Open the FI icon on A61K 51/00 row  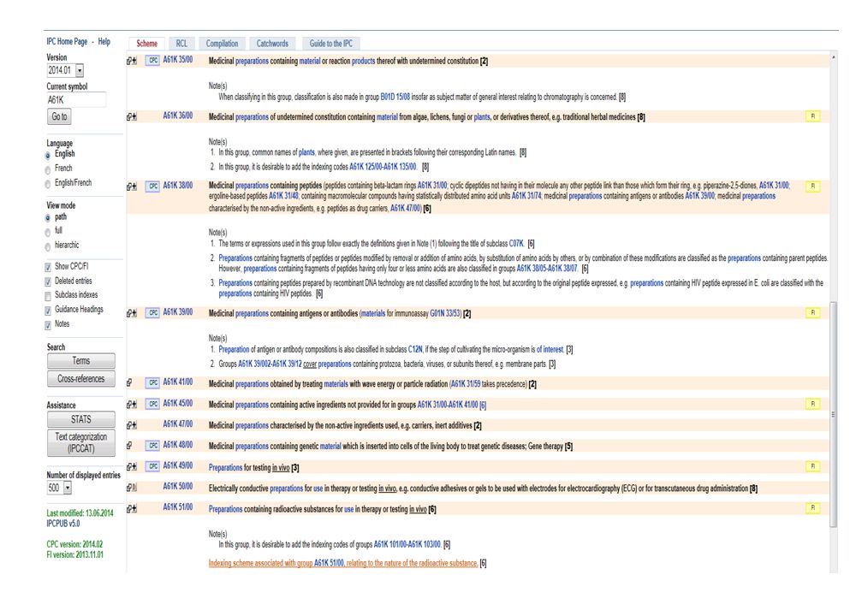point(813,508)
